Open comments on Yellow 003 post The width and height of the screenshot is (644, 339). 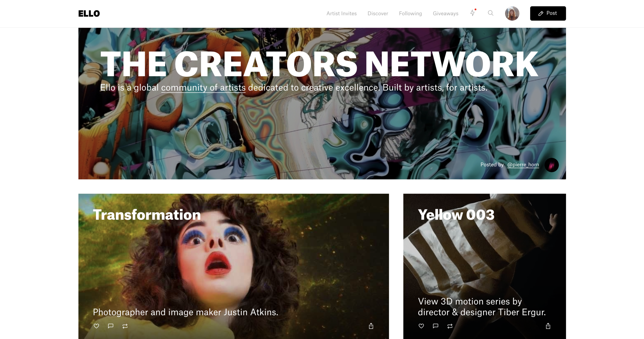coord(436,326)
